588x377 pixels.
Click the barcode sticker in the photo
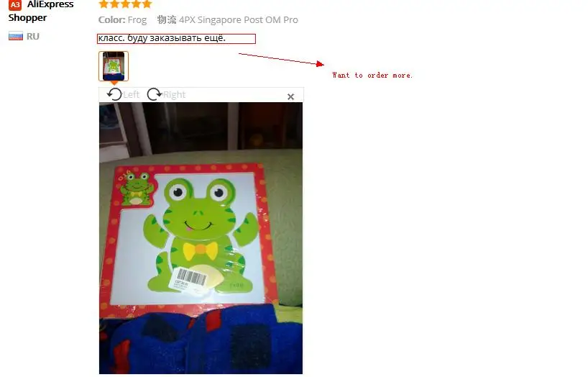pyautogui.click(x=189, y=279)
